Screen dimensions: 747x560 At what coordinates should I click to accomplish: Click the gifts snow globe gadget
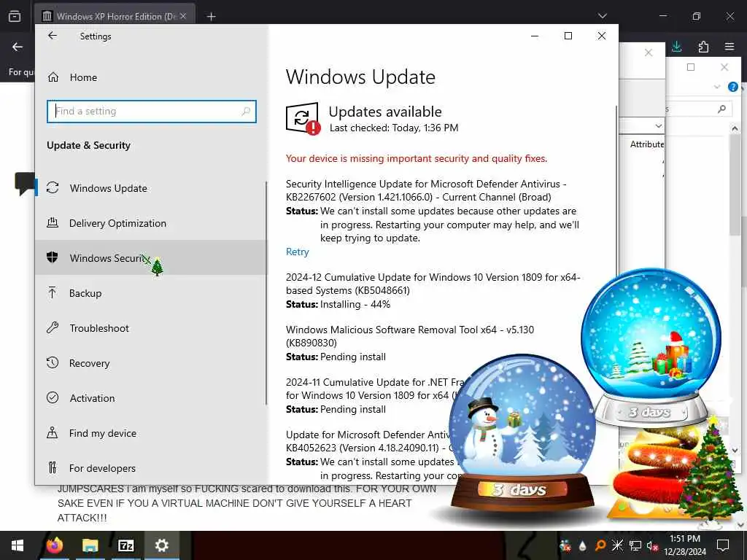point(651,348)
